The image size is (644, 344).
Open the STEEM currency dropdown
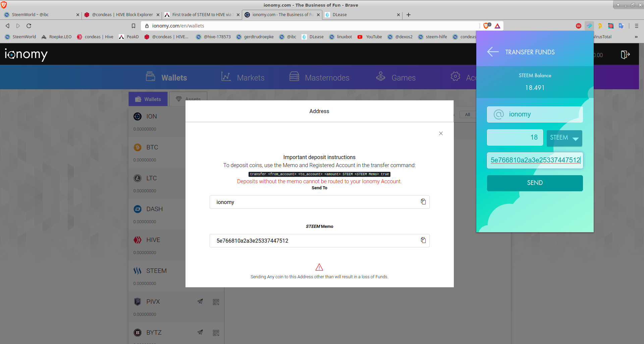click(x=564, y=138)
